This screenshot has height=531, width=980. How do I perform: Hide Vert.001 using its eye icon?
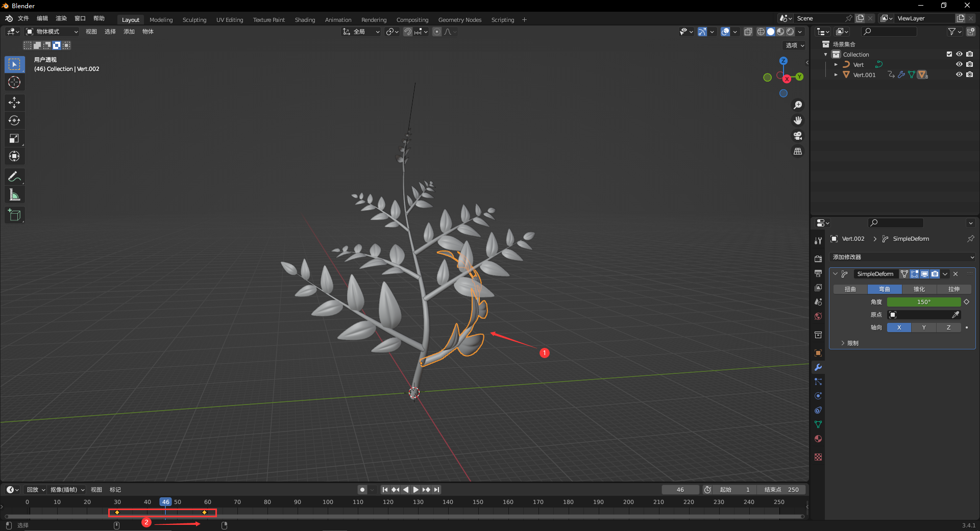pos(960,74)
